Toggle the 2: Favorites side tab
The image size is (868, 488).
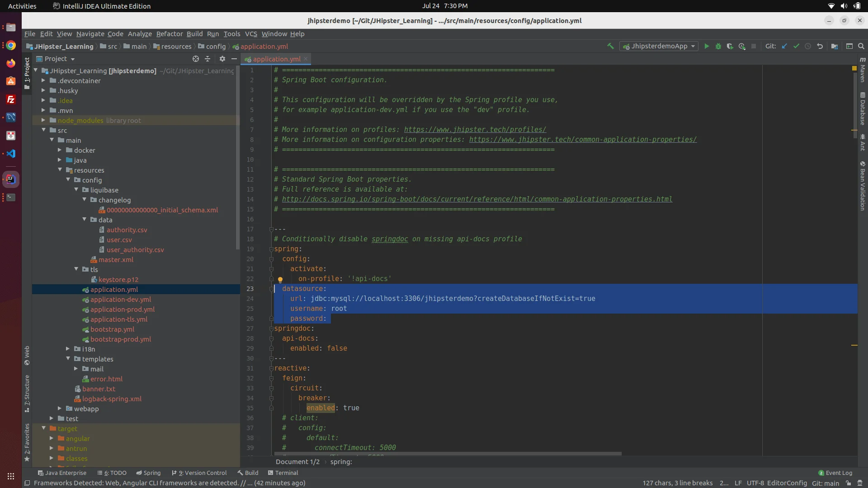[27, 443]
